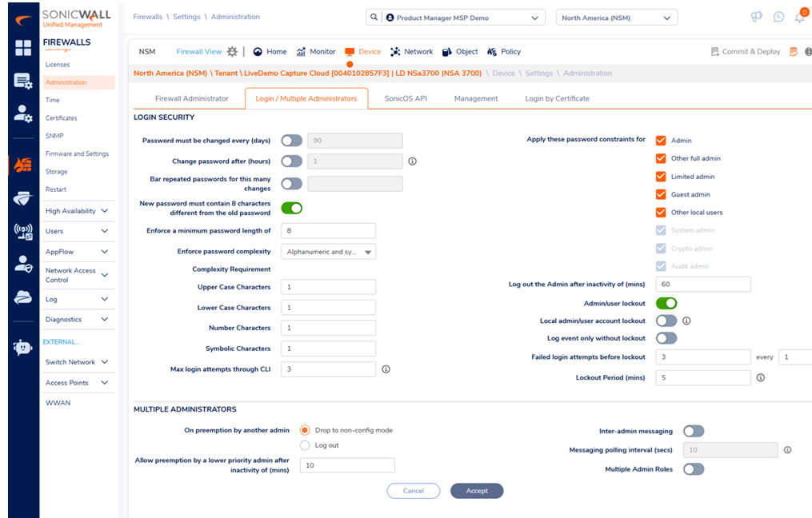This screenshot has height=518, width=812.
Task: Enable Password must be changed every days toggle
Action: pyautogui.click(x=291, y=141)
